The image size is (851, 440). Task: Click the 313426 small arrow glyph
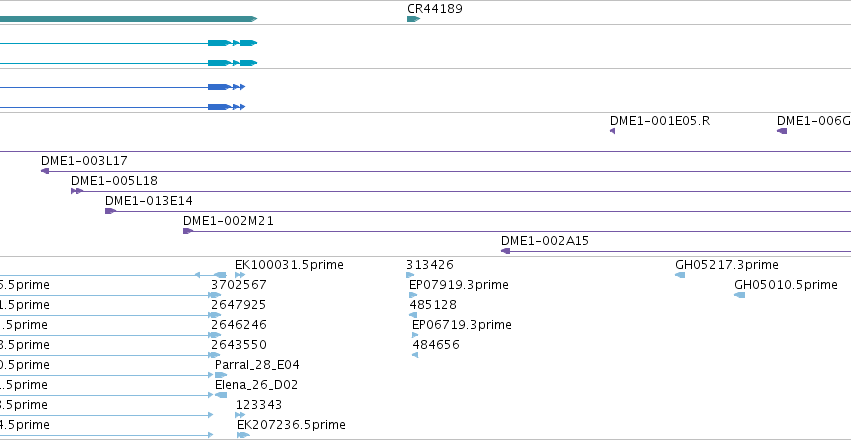coord(410,275)
